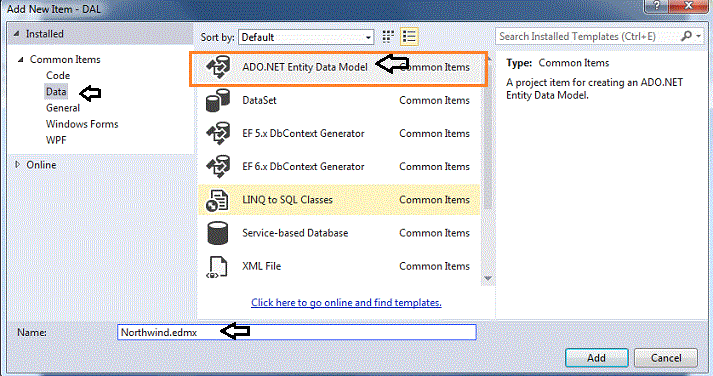Close the Add New Item dialog

[688, 5]
